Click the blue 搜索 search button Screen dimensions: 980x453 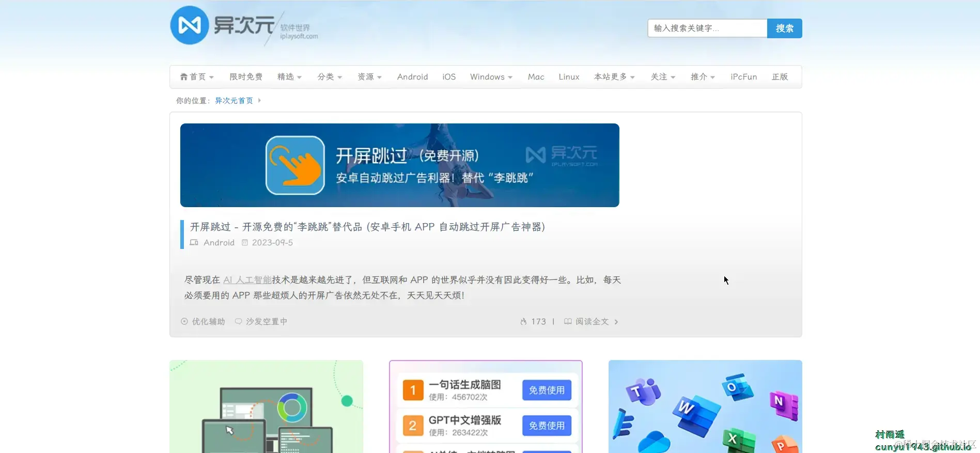coord(784,28)
